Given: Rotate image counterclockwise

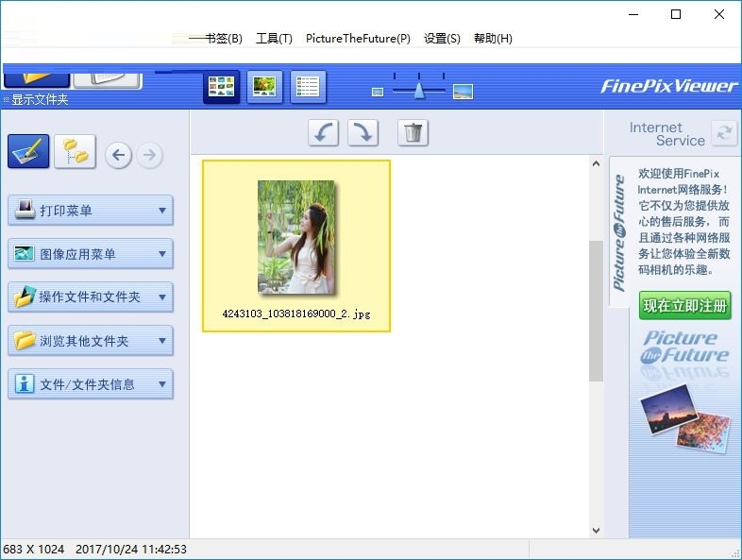Looking at the screenshot, I should pyautogui.click(x=324, y=133).
